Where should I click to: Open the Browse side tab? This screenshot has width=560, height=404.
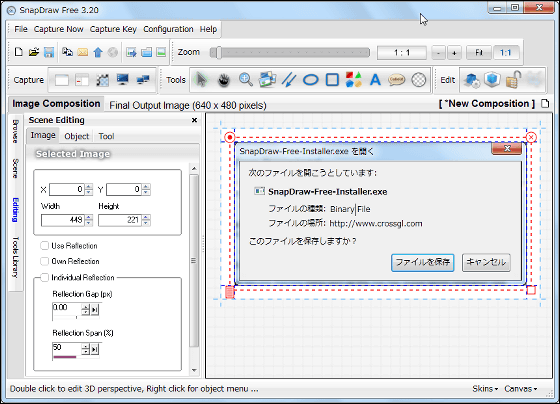(x=15, y=131)
